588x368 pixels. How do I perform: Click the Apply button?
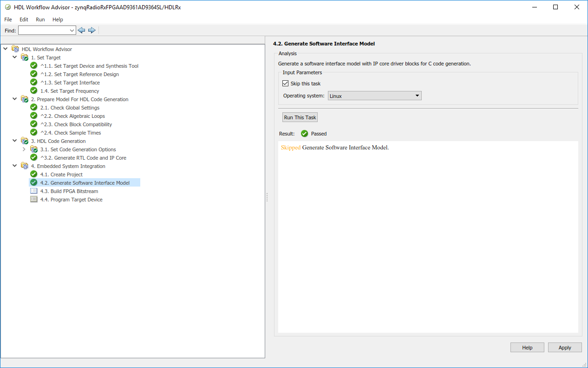(x=564, y=348)
